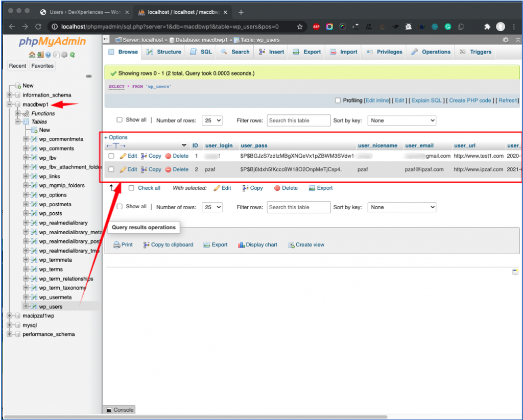
Task: Sort by the user_login column header
Action: [219, 145]
